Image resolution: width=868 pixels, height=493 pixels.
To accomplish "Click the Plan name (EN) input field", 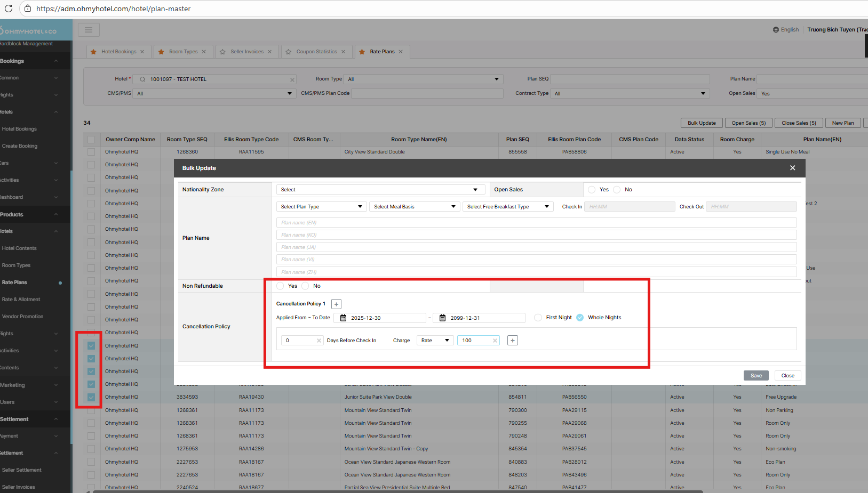I will click(536, 223).
